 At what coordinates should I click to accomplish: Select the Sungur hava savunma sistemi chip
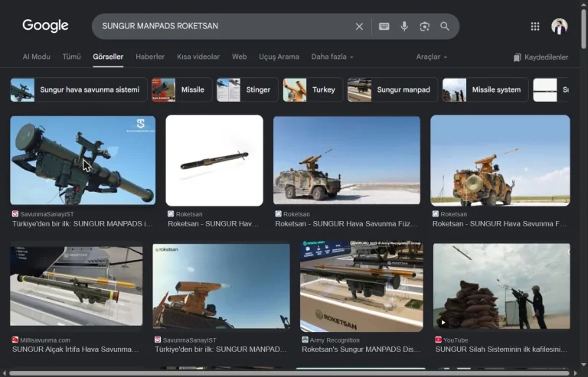tap(79, 89)
